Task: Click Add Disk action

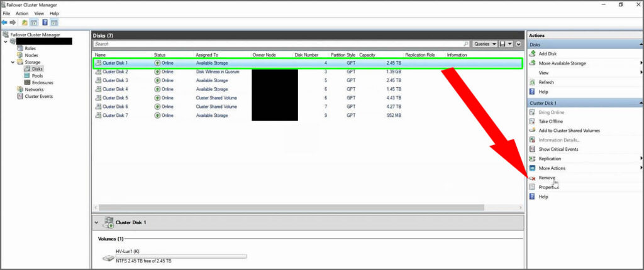Action: [x=548, y=54]
